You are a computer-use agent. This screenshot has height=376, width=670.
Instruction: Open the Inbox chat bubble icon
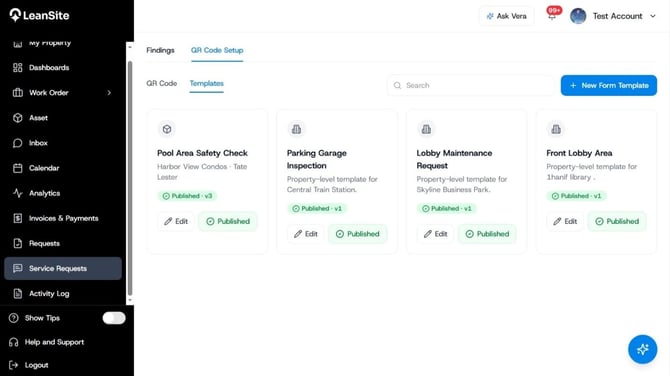pos(18,143)
